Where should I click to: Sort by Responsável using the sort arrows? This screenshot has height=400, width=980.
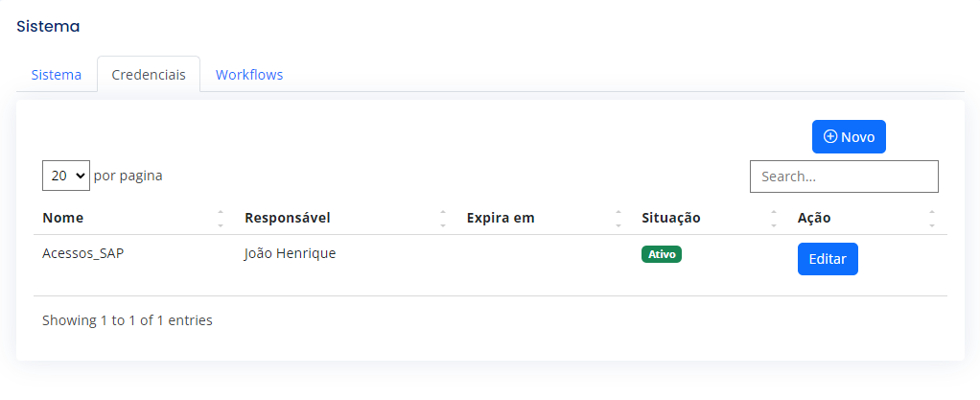(x=442, y=218)
